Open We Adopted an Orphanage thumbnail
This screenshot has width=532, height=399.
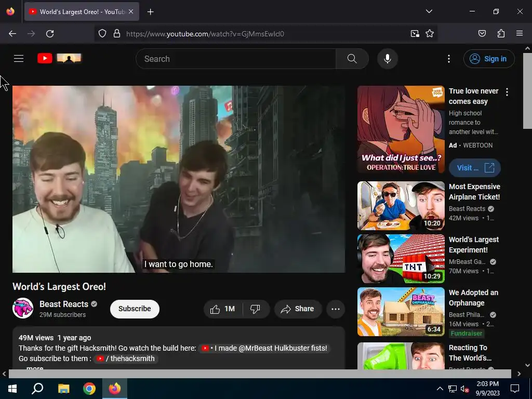click(401, 312)
